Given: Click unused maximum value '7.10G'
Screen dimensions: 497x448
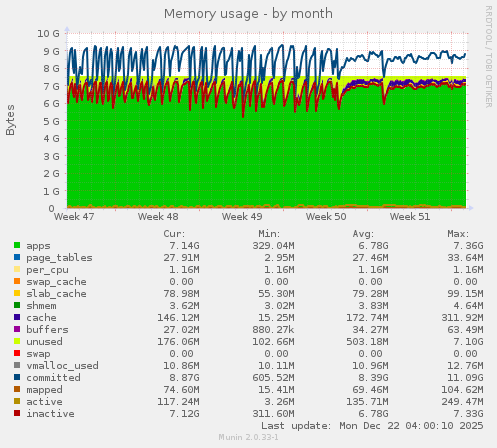Looking at the screenshot, I should [468, 342].
